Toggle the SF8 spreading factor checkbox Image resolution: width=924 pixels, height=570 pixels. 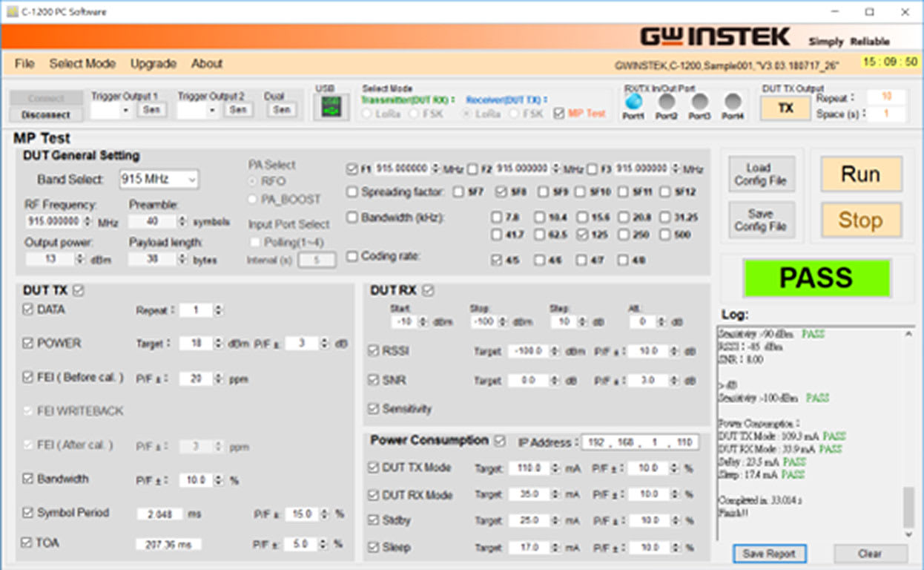(x=500, y=192)
